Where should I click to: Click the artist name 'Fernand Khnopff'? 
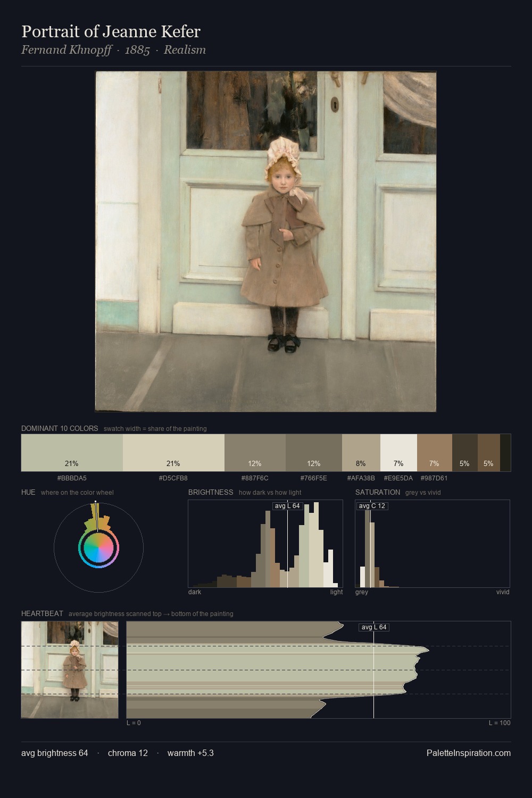66,50
